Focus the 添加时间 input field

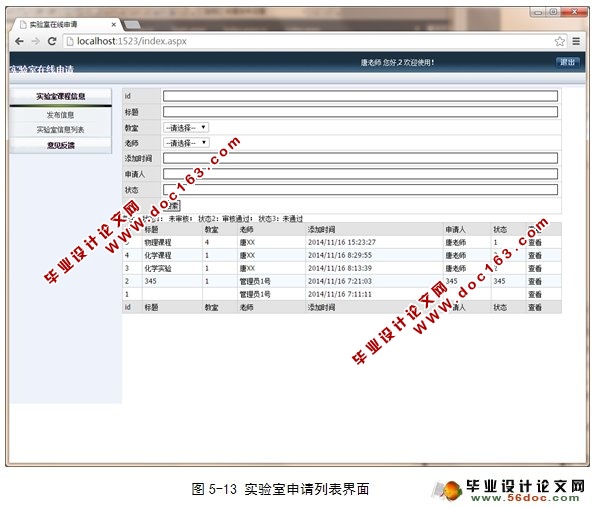pyautogui.click(x=360, y=158)
